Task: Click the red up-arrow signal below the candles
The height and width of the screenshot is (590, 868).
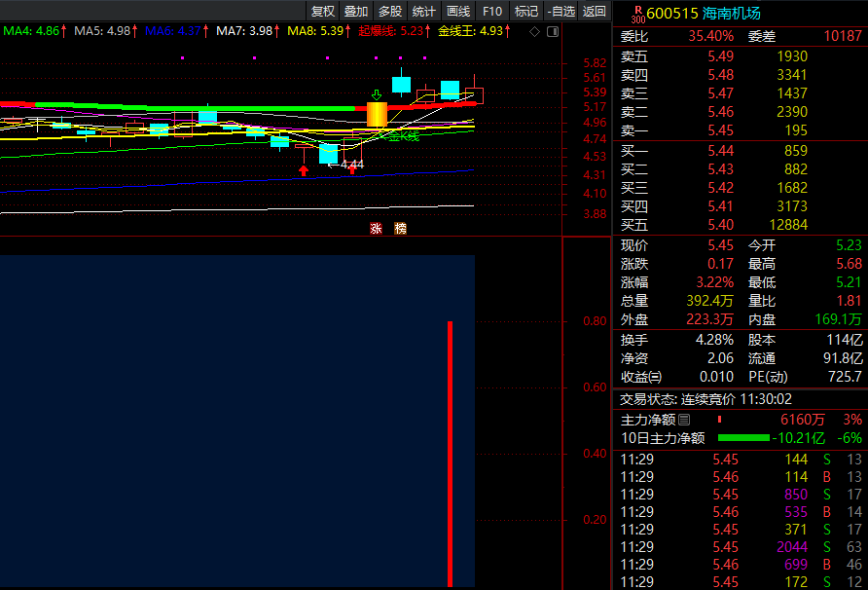Action: click(x=304, y=170)
